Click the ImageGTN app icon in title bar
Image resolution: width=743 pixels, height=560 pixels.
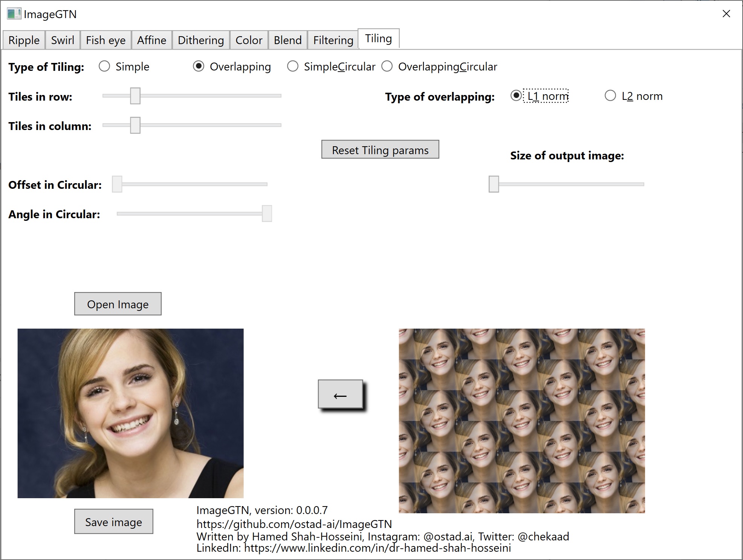point(14,14)
